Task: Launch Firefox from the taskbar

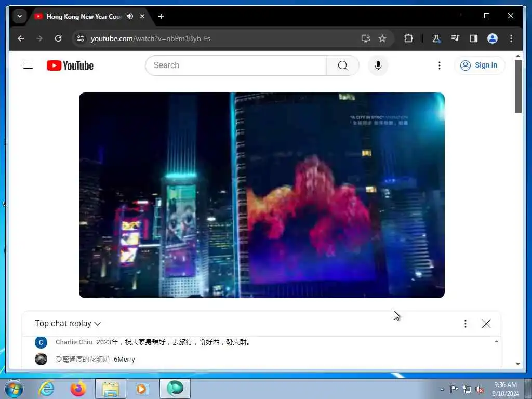Action: click(78, 389)
